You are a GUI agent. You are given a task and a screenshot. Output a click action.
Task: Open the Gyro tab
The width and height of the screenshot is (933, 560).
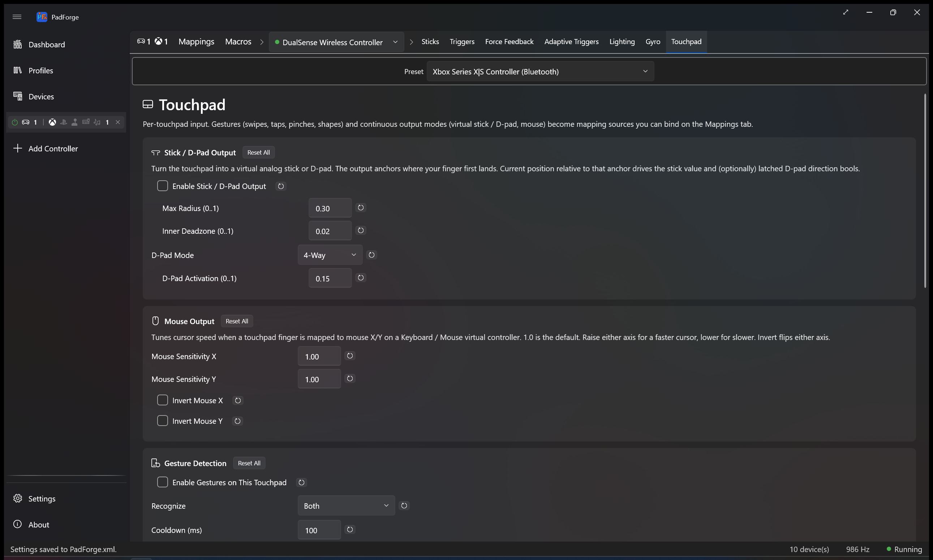pos(653,42)
